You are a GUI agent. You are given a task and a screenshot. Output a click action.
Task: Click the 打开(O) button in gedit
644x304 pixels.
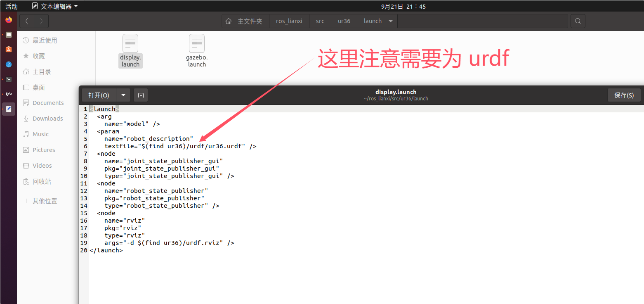(98, 95)
